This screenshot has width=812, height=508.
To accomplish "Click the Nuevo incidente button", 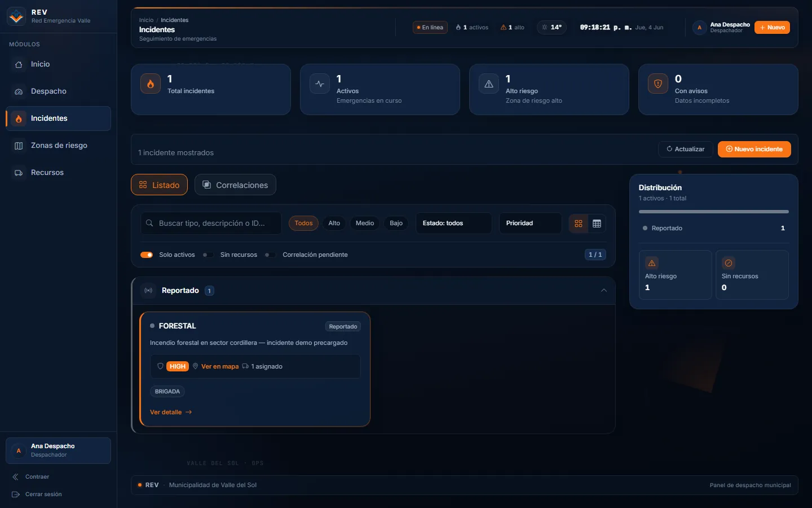I will pos(754,149).
